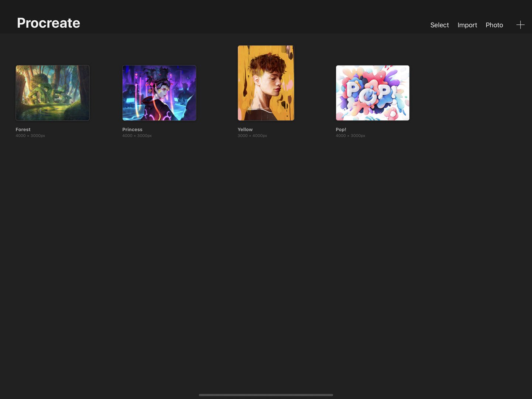Tap the Yellow title label

click(245, 129)
